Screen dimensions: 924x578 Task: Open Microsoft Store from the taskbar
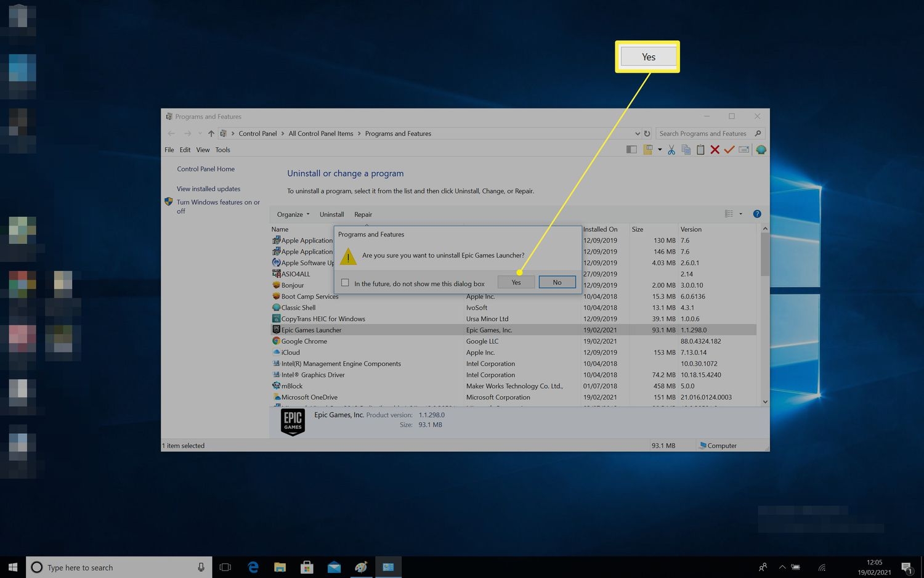coord(307,567)
